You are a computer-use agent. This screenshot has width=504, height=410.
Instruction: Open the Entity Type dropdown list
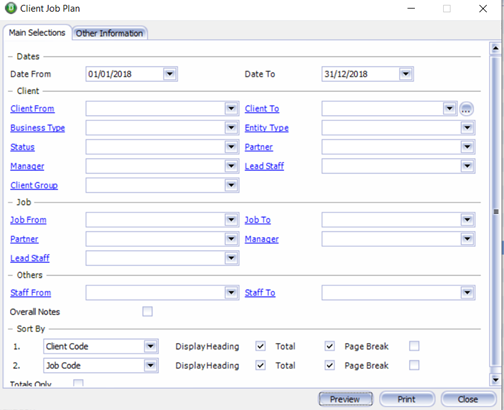click(x=467, y=128)
